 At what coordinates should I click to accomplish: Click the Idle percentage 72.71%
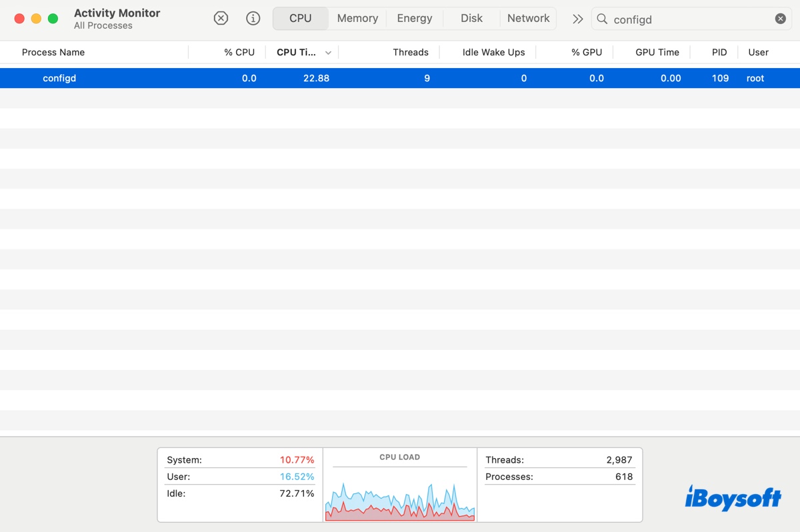tap(297, 493)
